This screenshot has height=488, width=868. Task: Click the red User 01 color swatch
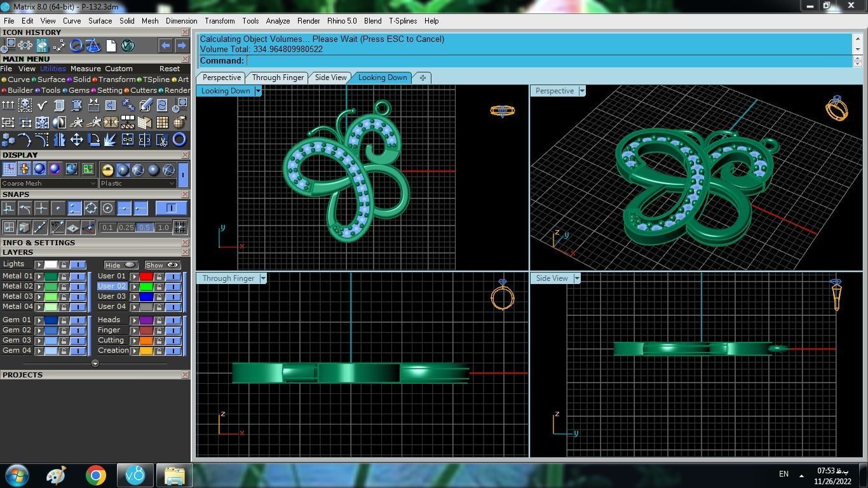point(146,276)
